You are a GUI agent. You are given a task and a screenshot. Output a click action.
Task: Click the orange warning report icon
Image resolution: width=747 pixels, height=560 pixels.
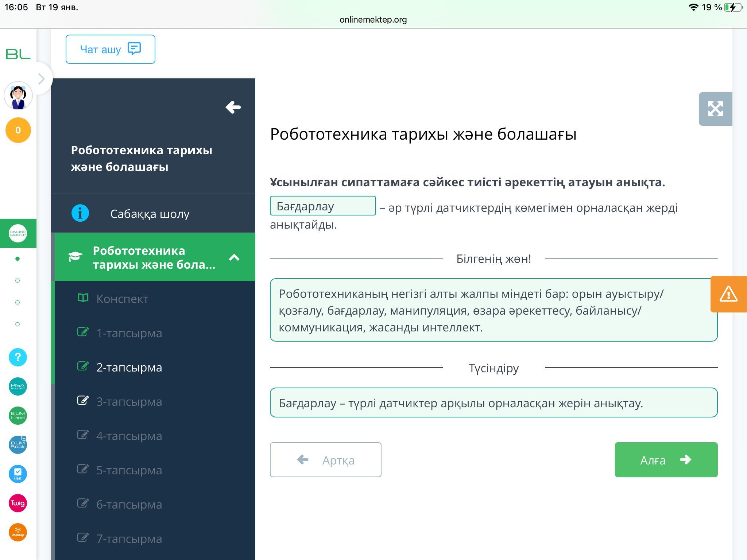pyautogui.click(x=728, y=294)
